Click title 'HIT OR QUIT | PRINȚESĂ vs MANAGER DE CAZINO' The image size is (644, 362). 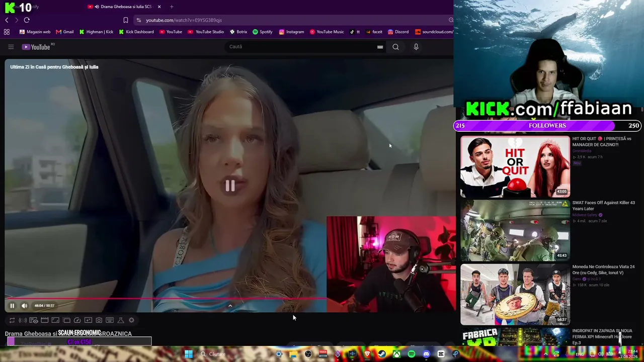click(x=602, y=142)
